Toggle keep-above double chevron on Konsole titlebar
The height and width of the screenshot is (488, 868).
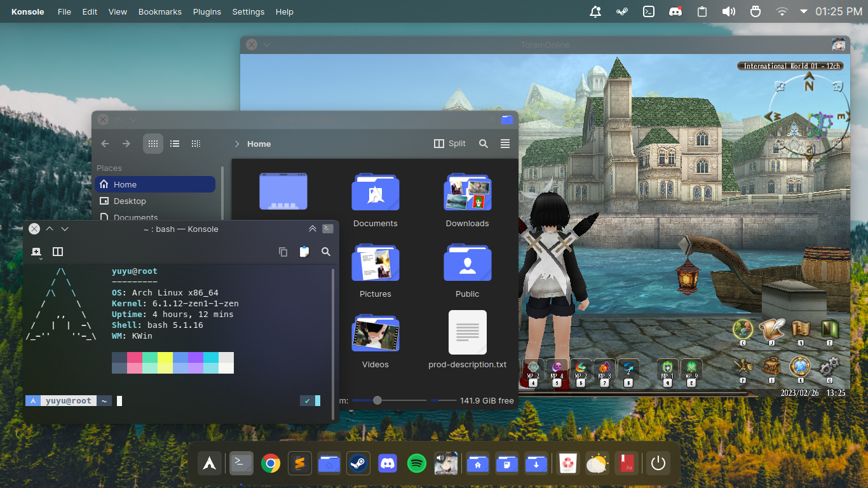(x=312, y=229)
